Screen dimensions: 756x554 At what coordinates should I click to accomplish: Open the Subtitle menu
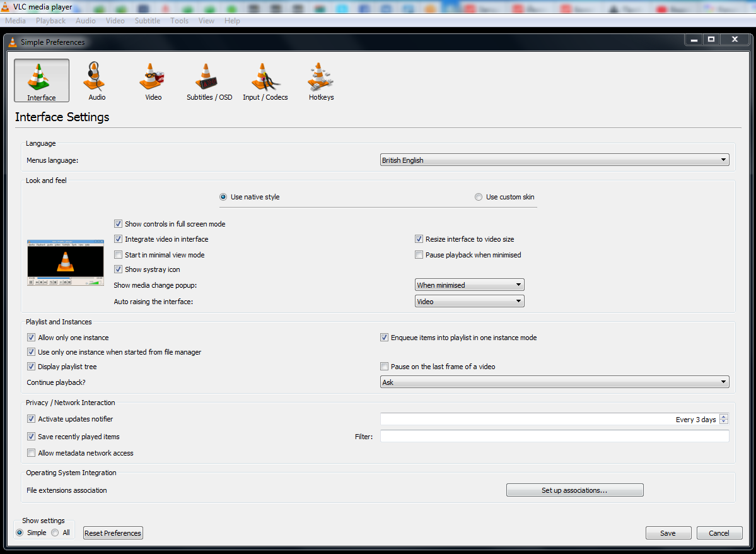click(x=148, y=21)
